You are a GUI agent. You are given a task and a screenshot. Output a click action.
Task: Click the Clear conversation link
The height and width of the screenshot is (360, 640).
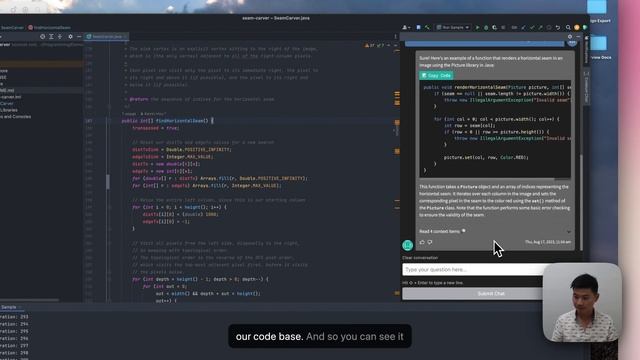click(x=420, y=258)
